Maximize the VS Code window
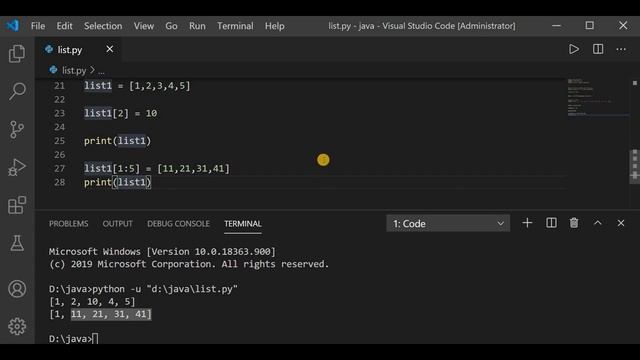 click(589, 25)
